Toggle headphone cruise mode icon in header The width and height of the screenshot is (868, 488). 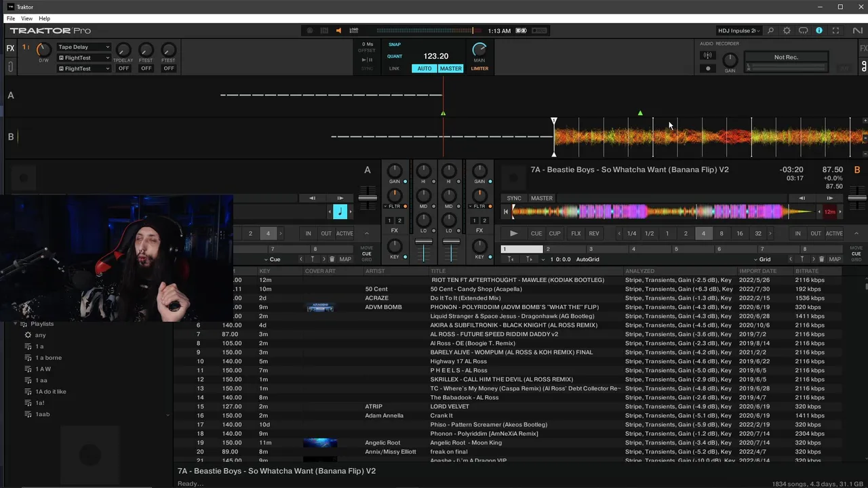point(803,30)
